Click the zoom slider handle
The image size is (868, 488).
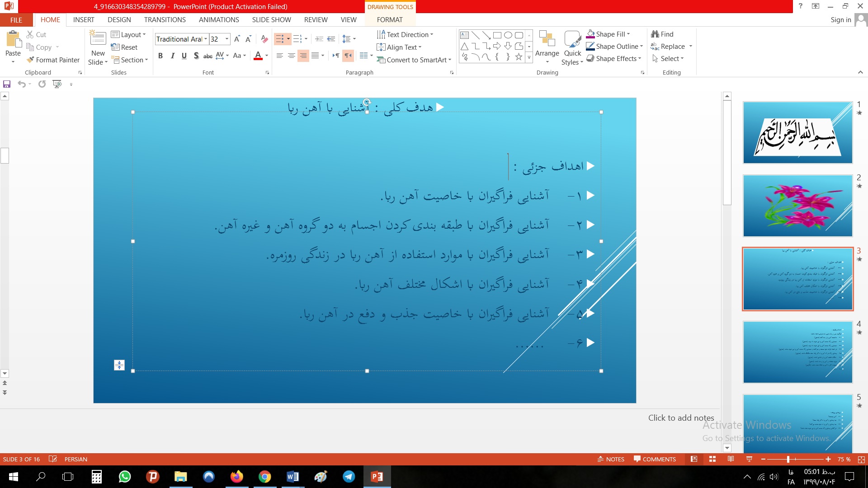coord(788,459)
